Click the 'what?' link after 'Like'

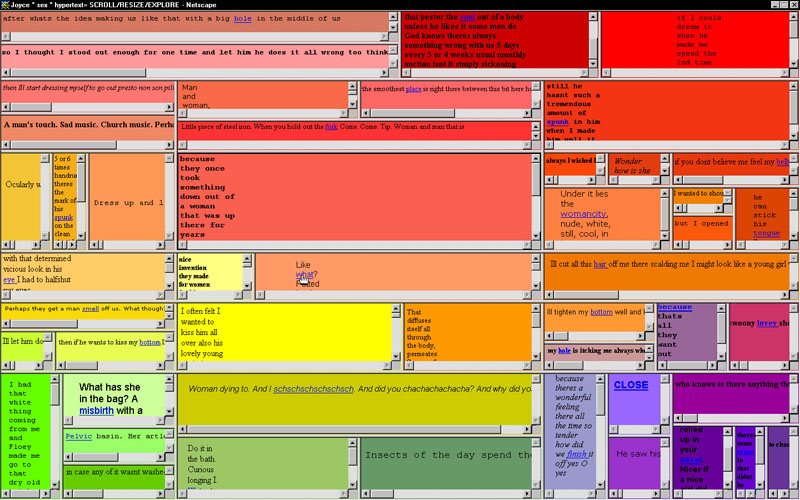305,275
